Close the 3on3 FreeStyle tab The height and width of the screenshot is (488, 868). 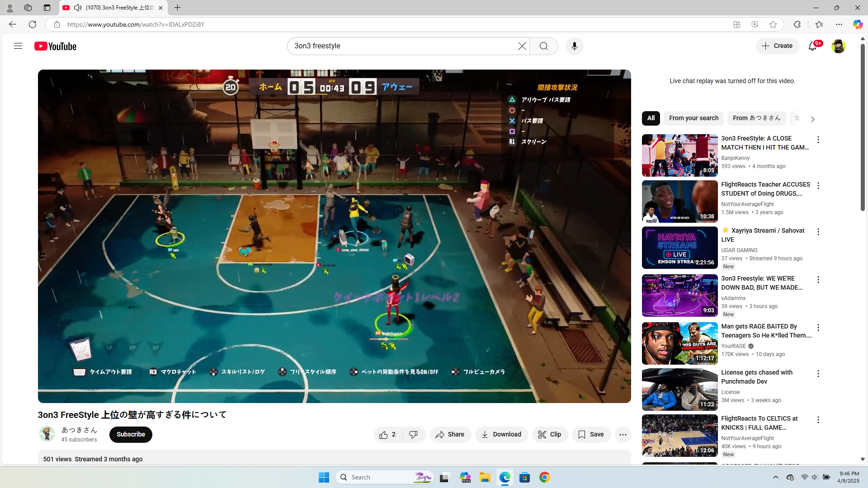point(160,8)
